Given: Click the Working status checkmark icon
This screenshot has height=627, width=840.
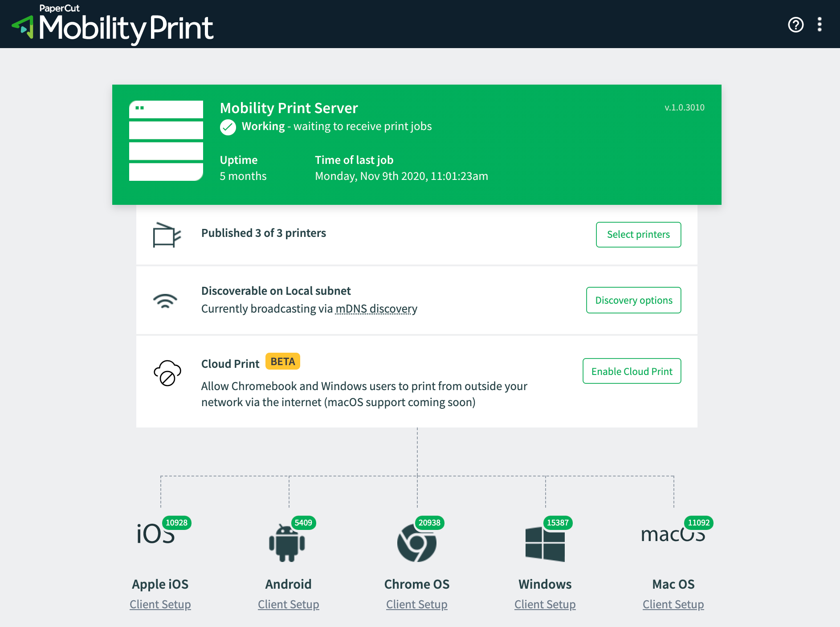Looking at the screenshot, I should pos(228,127).
